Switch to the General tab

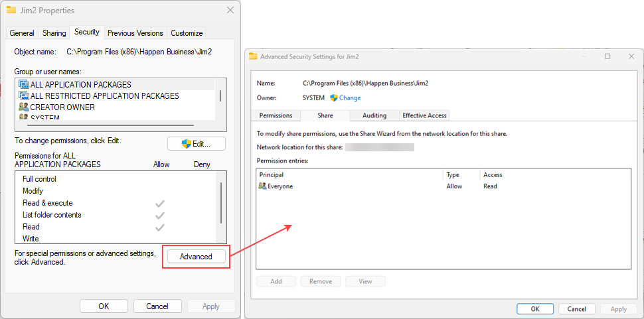click(x=22, y=33)
